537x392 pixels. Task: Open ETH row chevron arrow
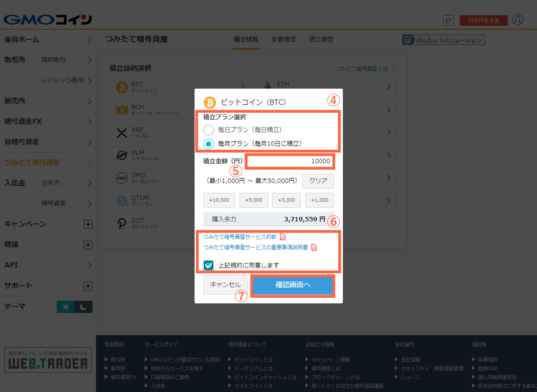tap(389, 87)
